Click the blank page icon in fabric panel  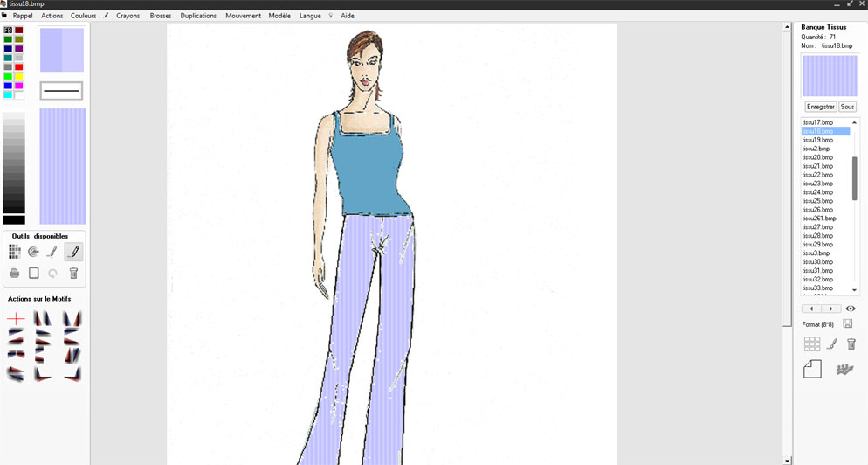pyautogui.click(x=812, y=369)
